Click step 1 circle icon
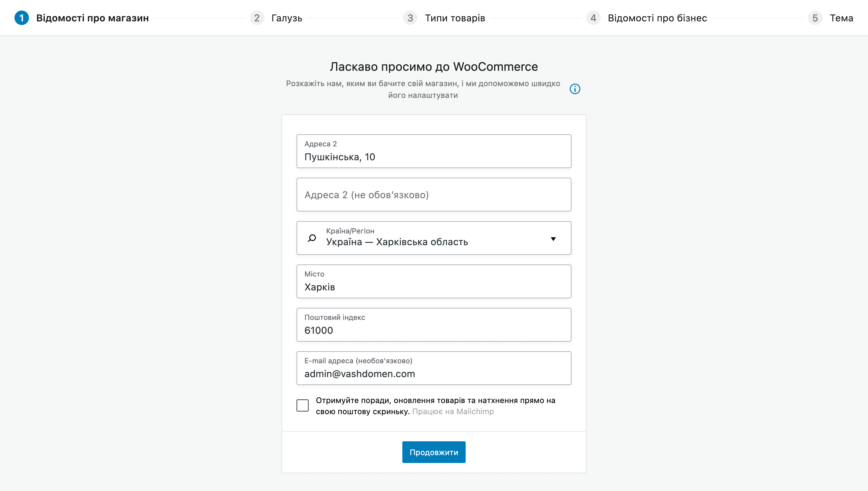Screen dimensions: 868x491 22,18
